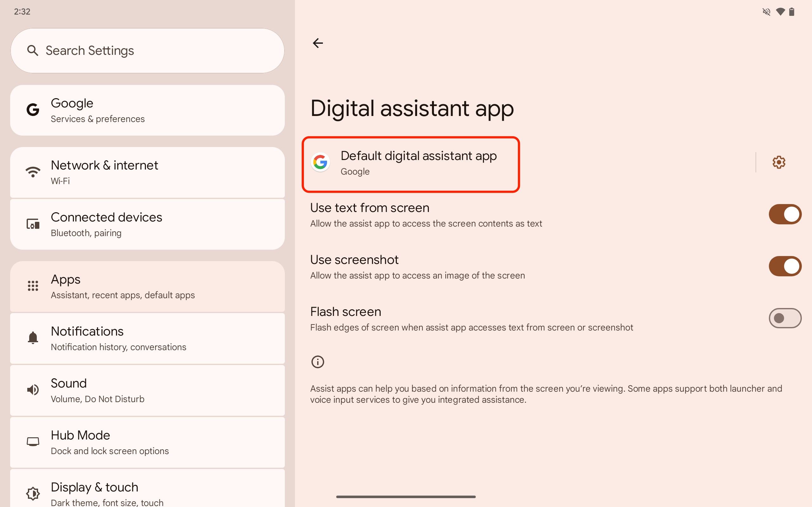The width and height of the screenshot is (812, 507).
Task: Select Google from settings menu
Action: 148,109
